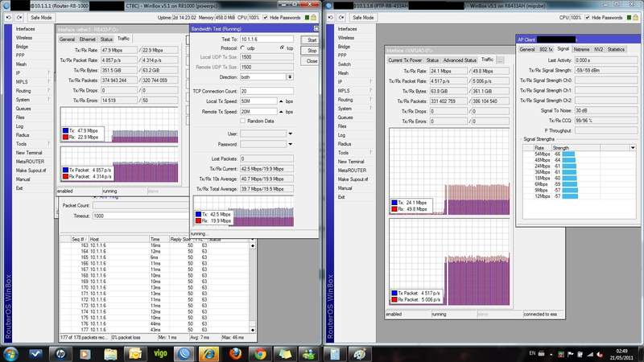Stop the bandwidth test
Screen dimensions: 644x362
(312, 51)
